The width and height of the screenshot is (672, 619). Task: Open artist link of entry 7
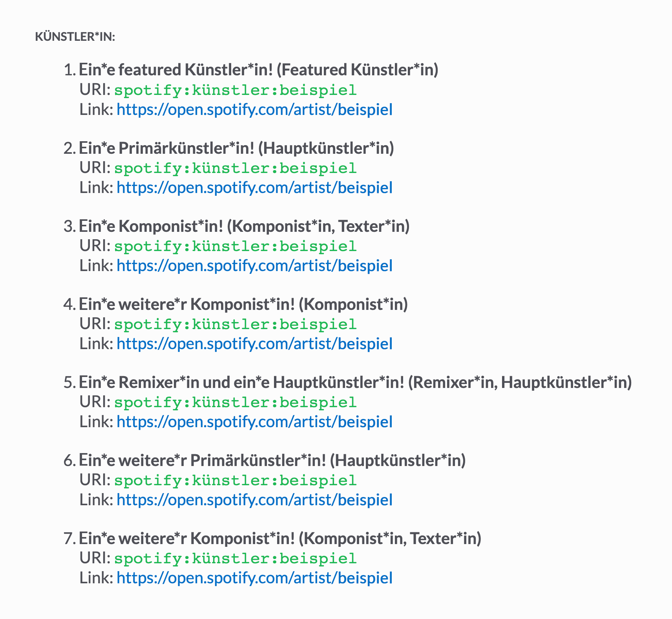point(254,578)
